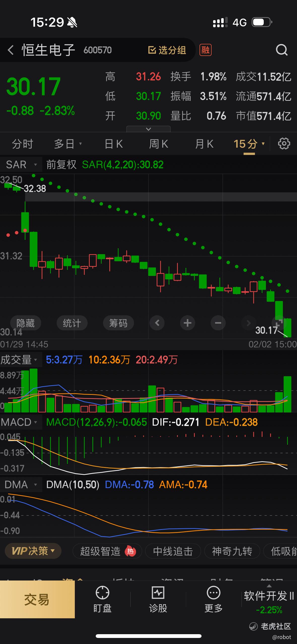Tap the 统计 statistics button
The height and width of the screenshot is (644, 297).
[72, 323]
